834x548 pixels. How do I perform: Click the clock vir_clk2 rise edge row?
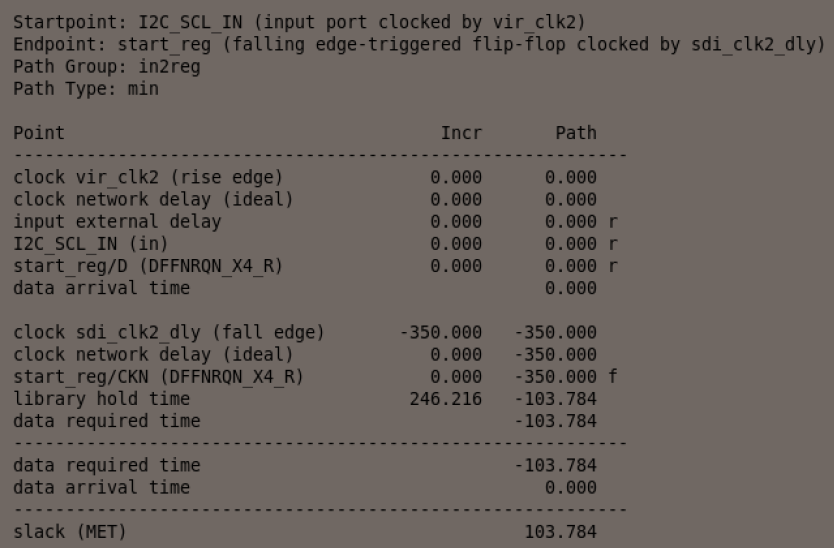148,177
